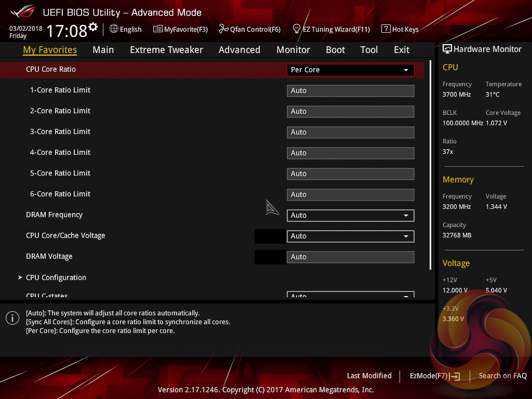Click the memory frequency 3200 MHz value
532x399 pixels.
(457, 207)
